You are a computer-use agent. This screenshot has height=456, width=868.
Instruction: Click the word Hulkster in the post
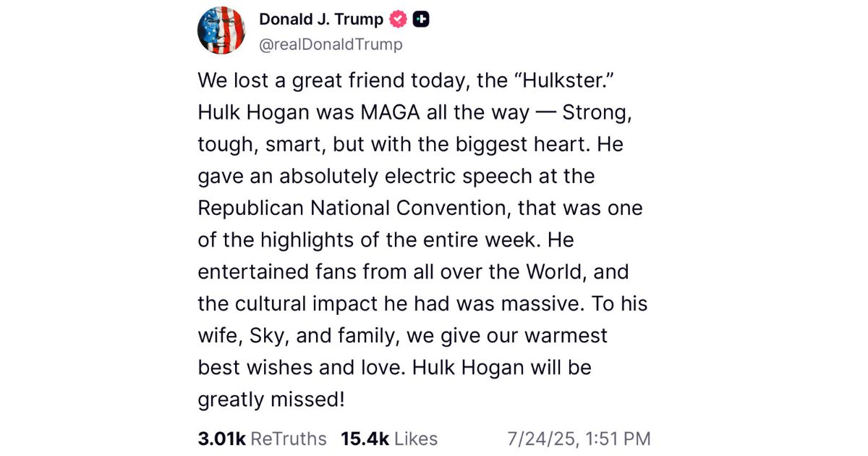563,80
